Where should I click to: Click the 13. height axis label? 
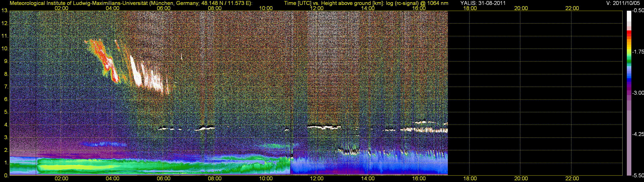click(x=5, y=11)
